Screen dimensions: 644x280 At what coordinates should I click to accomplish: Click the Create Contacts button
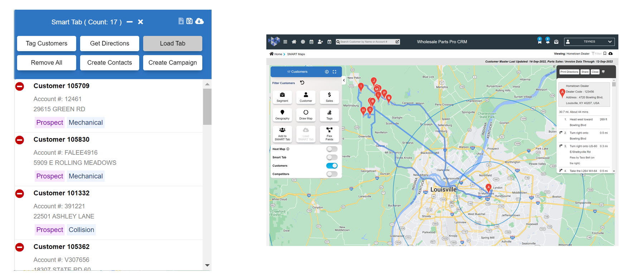(x=110, y=63)
